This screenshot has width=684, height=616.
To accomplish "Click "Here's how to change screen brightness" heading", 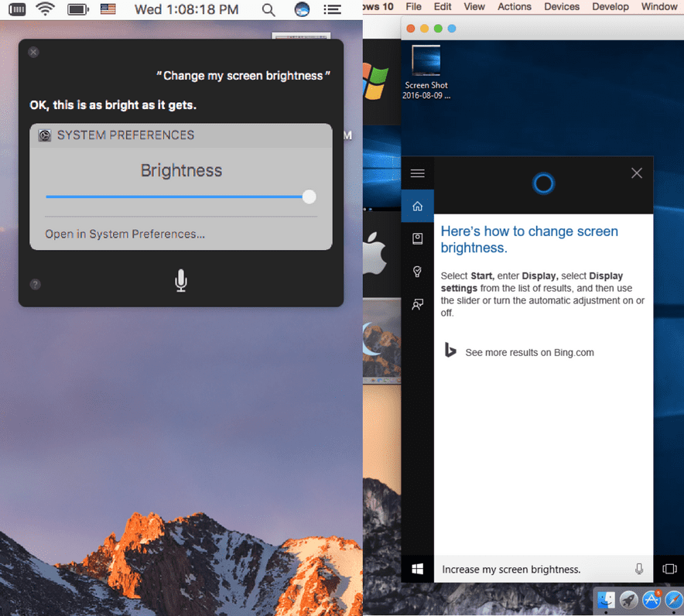I will coord(529,239).
